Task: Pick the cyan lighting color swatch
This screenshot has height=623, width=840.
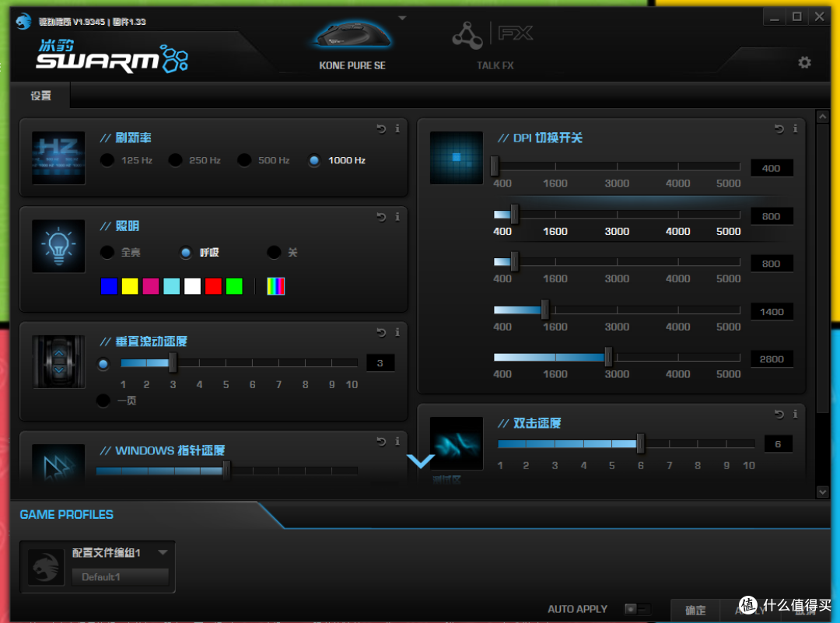Action: pos(171,286)
